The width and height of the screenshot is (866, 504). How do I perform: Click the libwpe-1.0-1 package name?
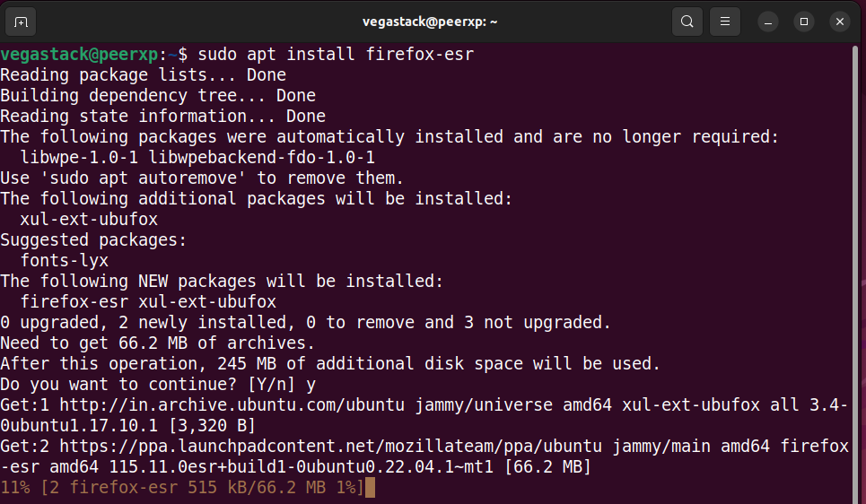(78, 157)
